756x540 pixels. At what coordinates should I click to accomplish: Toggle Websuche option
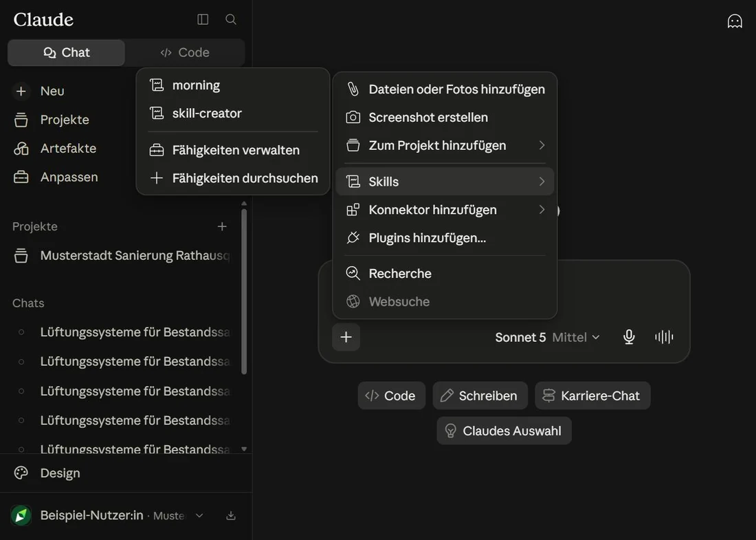(445, 301)
